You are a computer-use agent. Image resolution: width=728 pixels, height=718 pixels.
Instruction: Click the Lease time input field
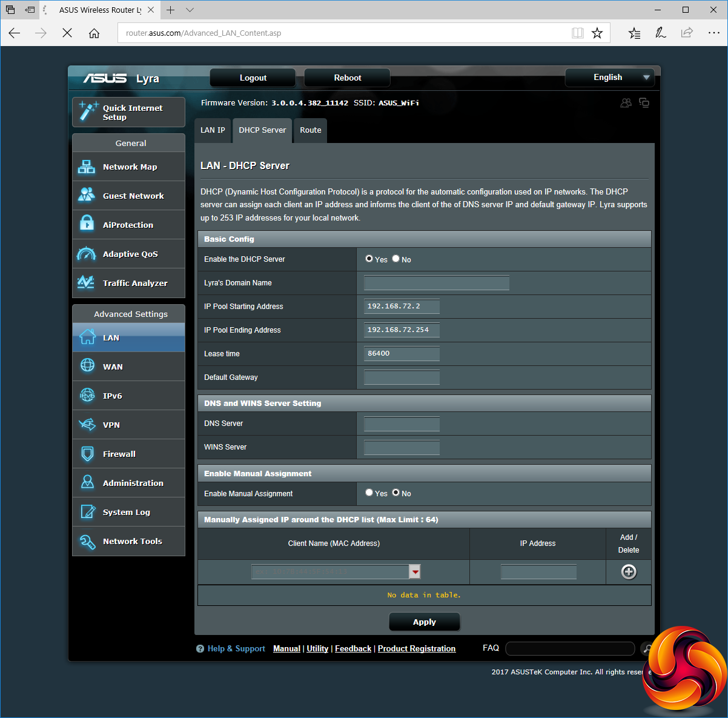(402, 354)
